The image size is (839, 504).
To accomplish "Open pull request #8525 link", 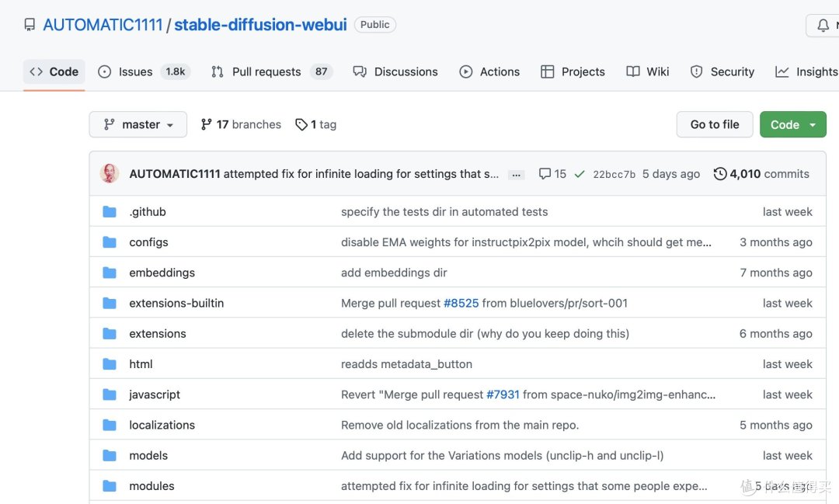I will point(461,303).
